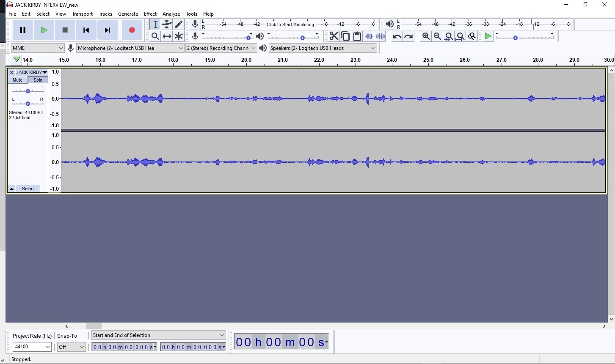This screenshot has width=615, height=364.
Task: Select the Time Shift tool
Action: coord(167,36)
